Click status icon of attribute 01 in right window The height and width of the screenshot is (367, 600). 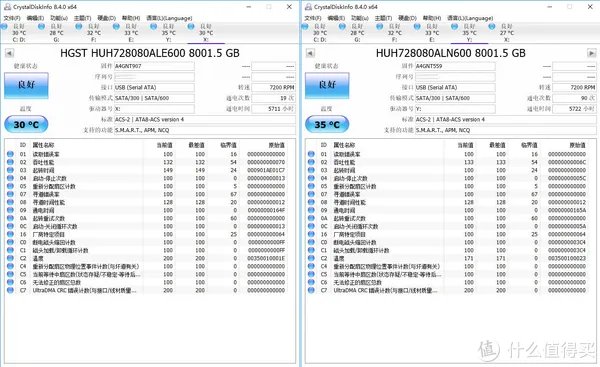click(x=311, y=154)
